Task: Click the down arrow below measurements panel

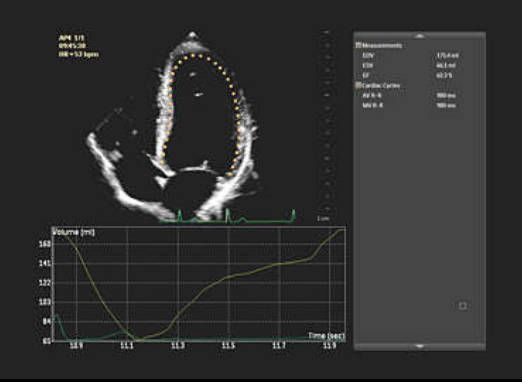Action: 420,347
